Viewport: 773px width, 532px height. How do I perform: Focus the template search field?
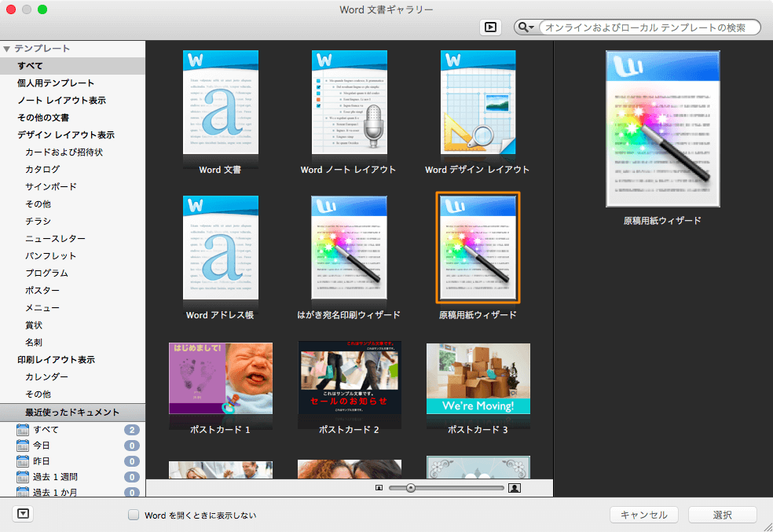649,28
